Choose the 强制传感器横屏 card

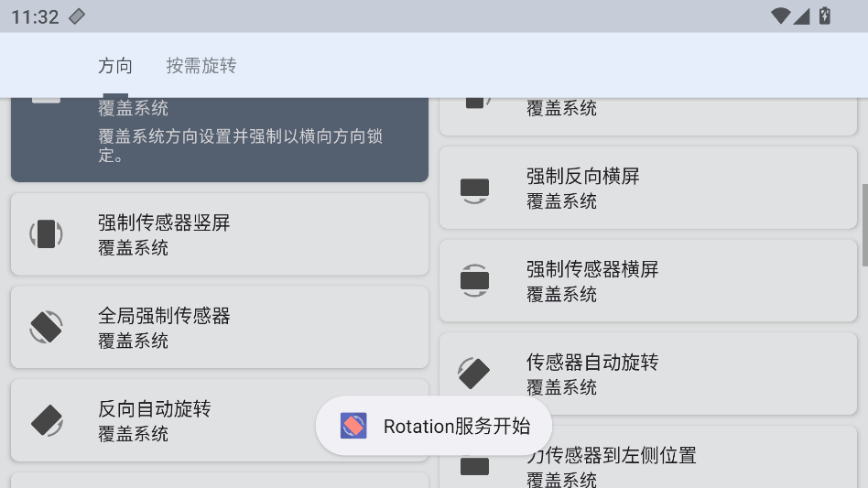coord(648,280)
